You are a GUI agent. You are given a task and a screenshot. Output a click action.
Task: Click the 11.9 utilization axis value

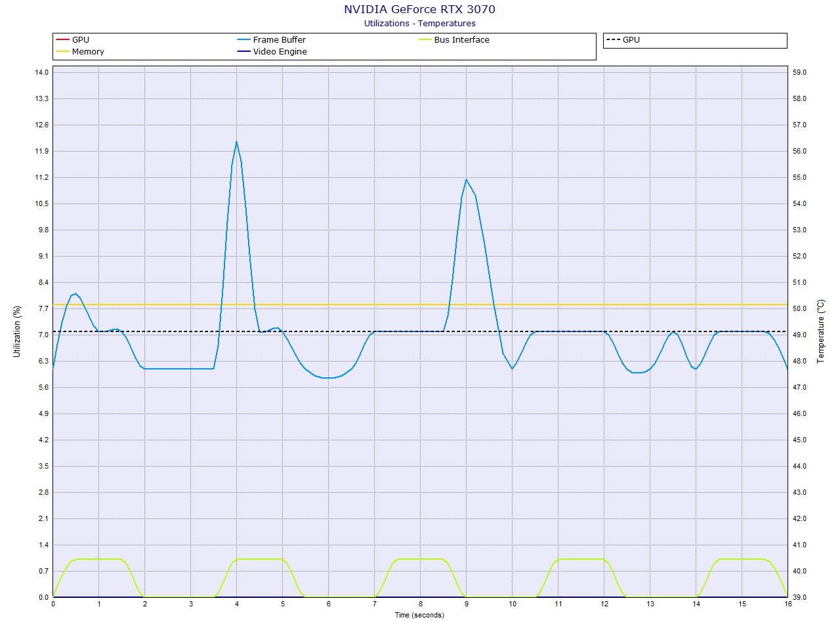[42, 151]
